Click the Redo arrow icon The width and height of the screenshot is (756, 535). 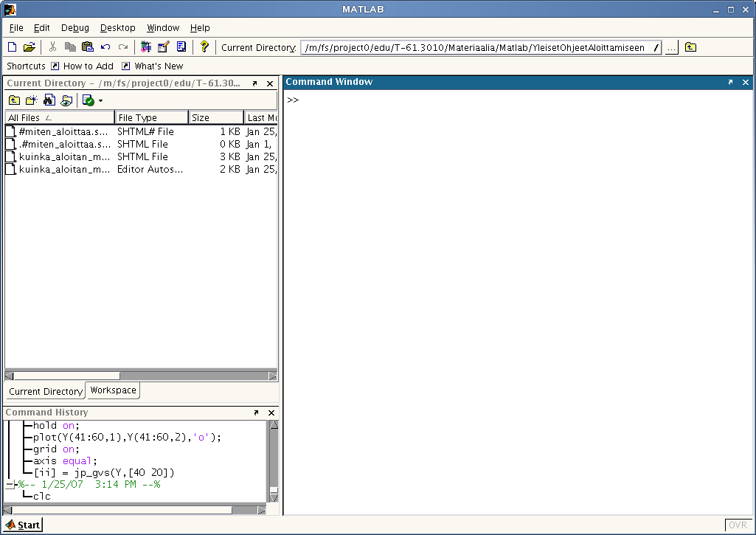123,46
